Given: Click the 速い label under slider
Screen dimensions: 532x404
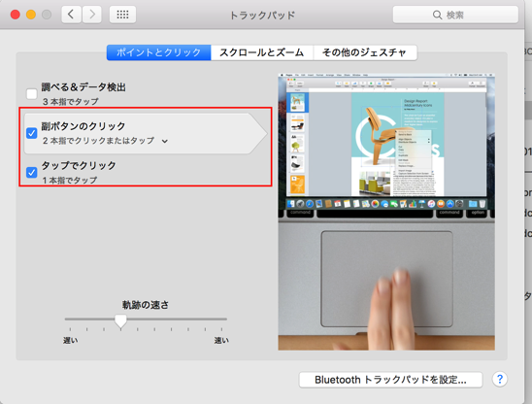Looking at the screenshot, I should pos(221,340).
